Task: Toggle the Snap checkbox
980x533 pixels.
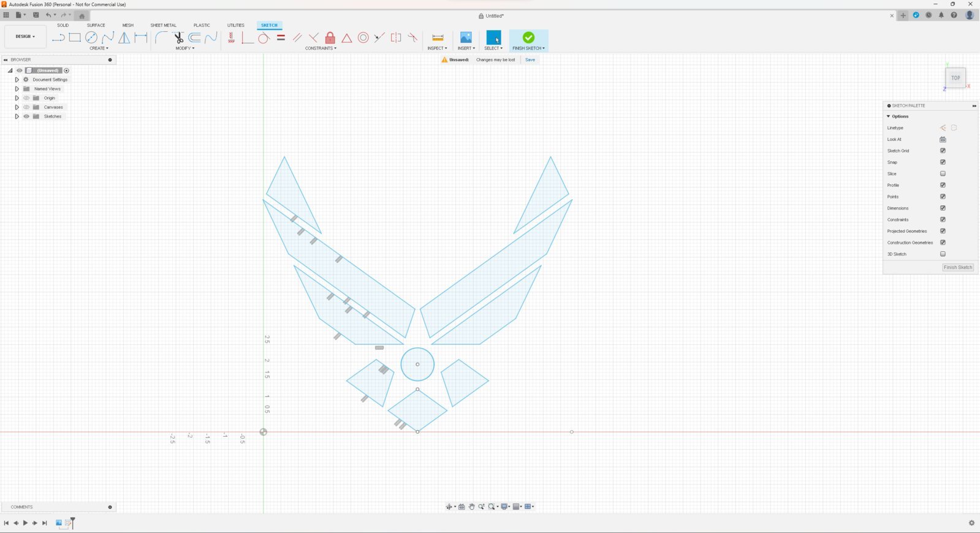Action: click(943, 162)
